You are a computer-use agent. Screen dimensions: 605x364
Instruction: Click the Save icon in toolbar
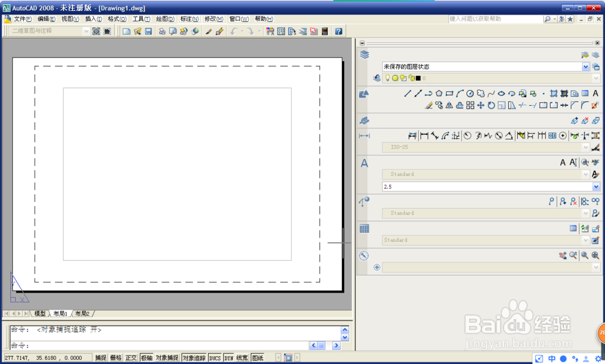pos(148,31)
